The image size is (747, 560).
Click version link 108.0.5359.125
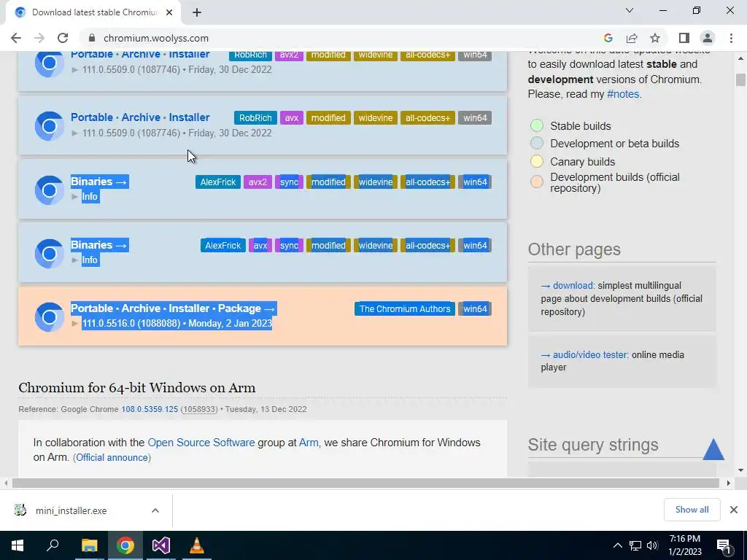click(x=150, y=409)
